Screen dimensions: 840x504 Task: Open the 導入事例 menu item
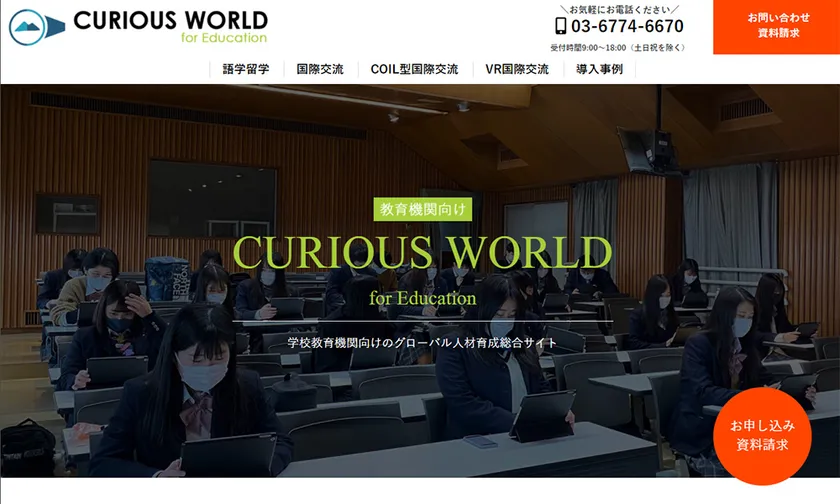[600, 69]
